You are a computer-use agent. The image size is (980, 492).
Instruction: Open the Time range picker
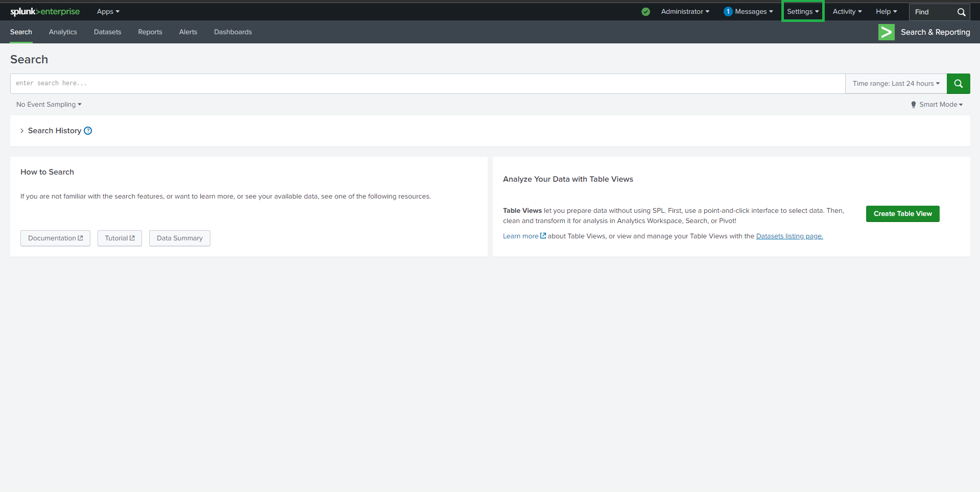[x=896, y=84]
